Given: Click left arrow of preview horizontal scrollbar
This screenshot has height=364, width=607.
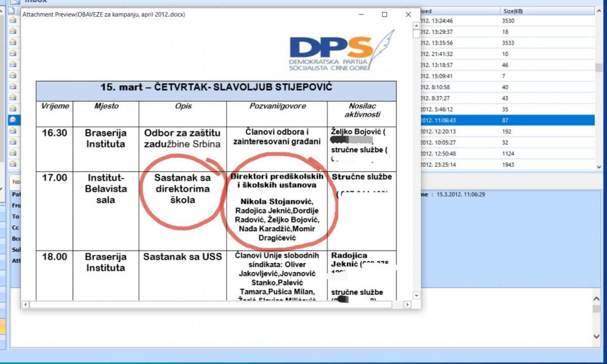Looking at the screenshot, I should (26, 305).
